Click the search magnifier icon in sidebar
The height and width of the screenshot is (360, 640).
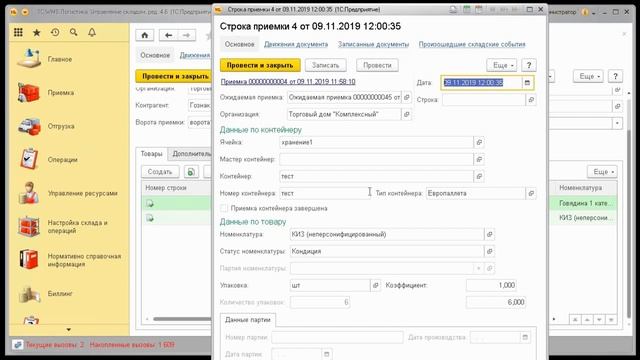coord(73,32)
